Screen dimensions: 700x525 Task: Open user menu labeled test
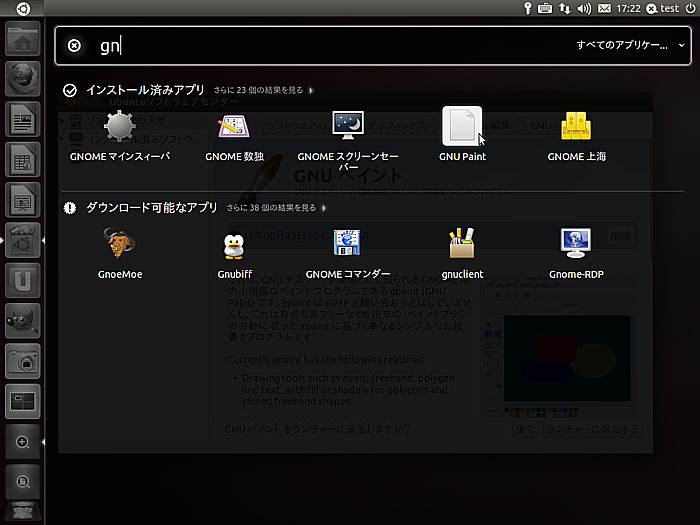pyautogui.click(x=663, y=8)
